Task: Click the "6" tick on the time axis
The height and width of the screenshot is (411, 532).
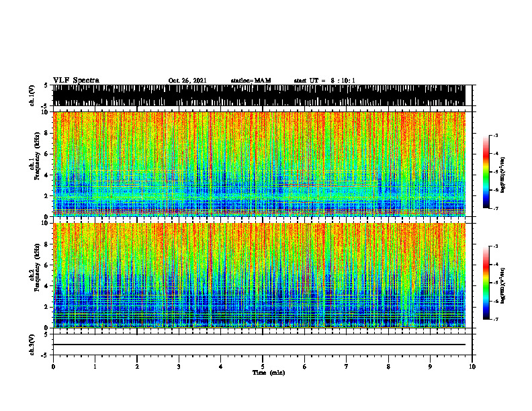Action: [x=305, y=367]
